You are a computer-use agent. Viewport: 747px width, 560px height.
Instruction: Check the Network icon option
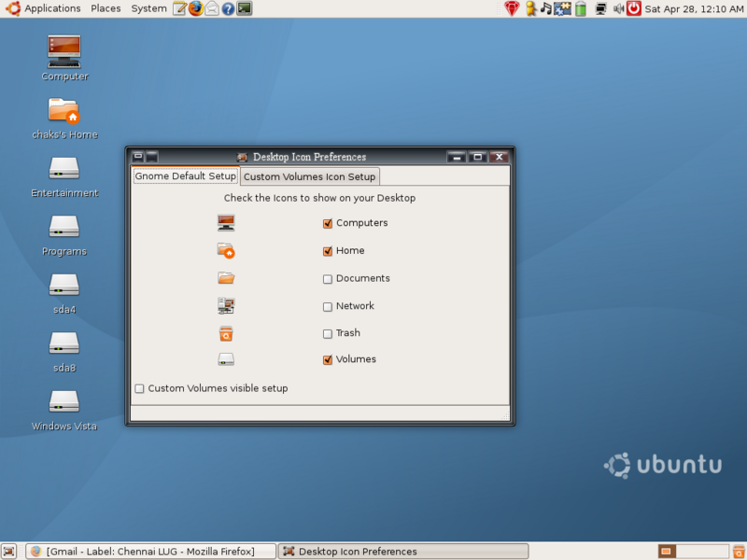(328, 307)
